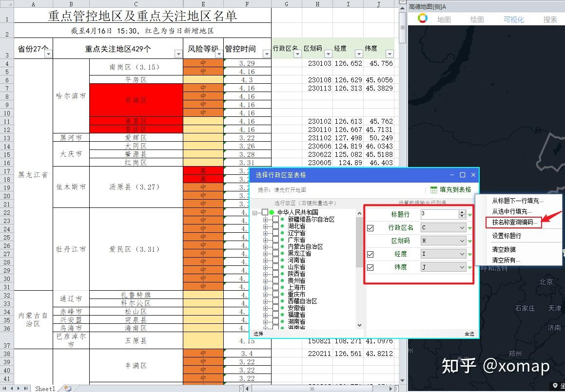Increase 标题行 value with spinner up arrow
Viewport: 565px width, 392px height.
[462, 212]
